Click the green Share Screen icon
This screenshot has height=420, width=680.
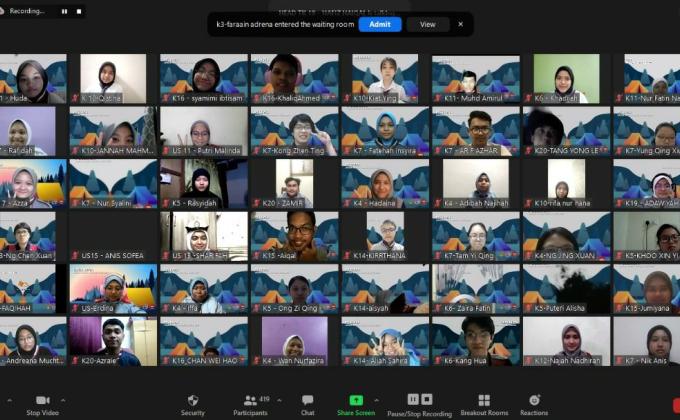pos(356,400)
